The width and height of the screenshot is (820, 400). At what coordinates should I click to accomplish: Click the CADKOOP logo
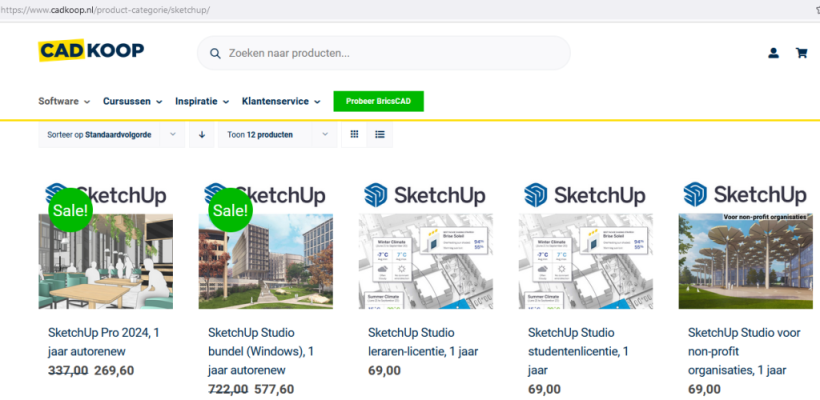click(91, 51)
